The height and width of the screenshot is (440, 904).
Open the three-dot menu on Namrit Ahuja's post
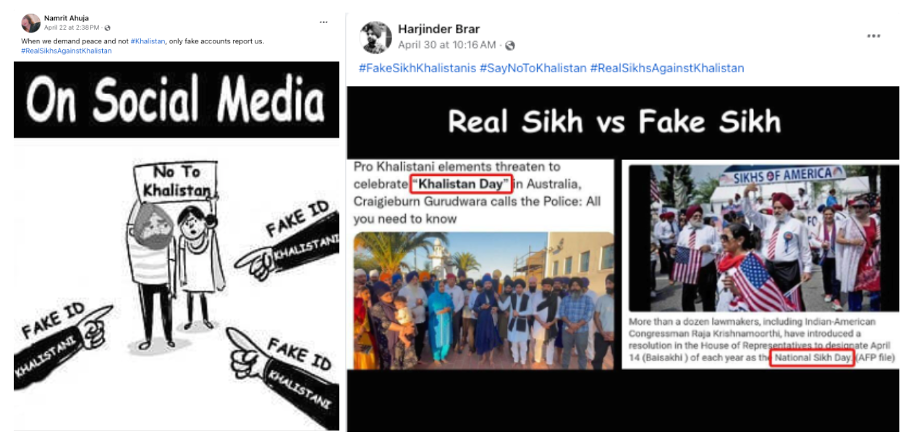(x=324, y=22)
